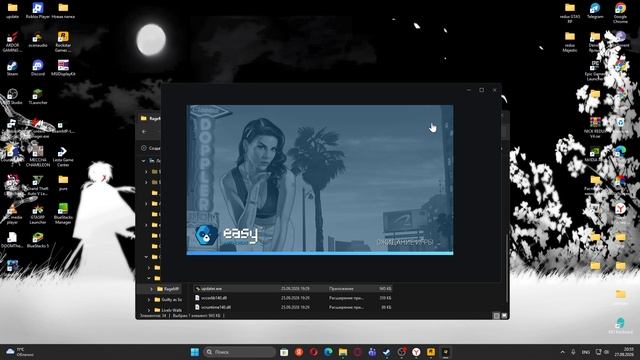The width and height of the screenshot is (640, 360).
Task: Click the taskbar search field
Action: click(239, 352)
